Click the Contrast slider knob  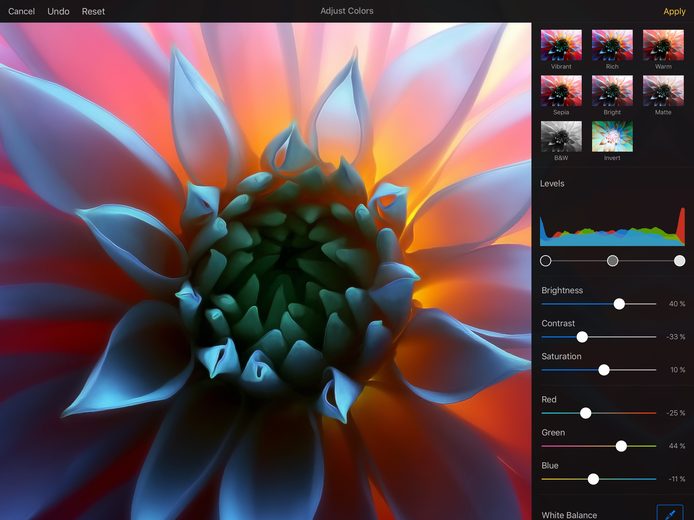pos(582,337)
